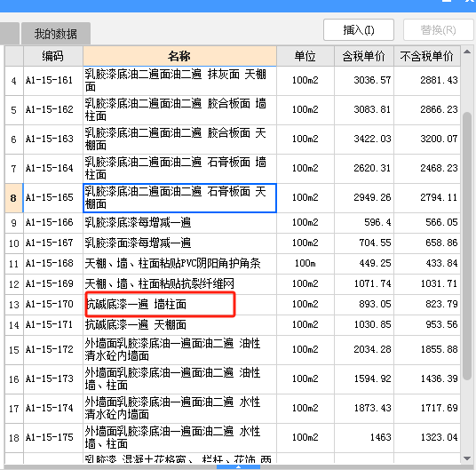The height and width of the screenshot is (470, 476).
Task: Click row number 18 header
Action: click(14, 438)
